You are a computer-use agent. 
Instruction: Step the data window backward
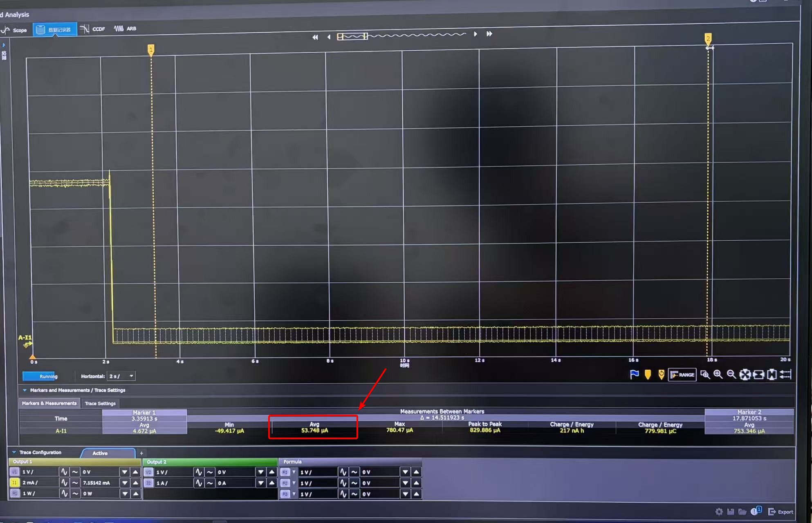(329, 37)
